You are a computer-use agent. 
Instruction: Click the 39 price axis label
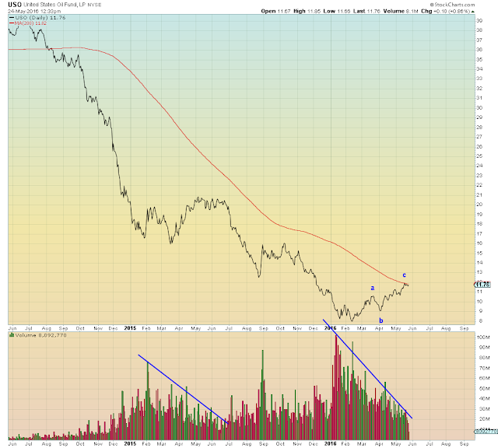click(479, 21)
